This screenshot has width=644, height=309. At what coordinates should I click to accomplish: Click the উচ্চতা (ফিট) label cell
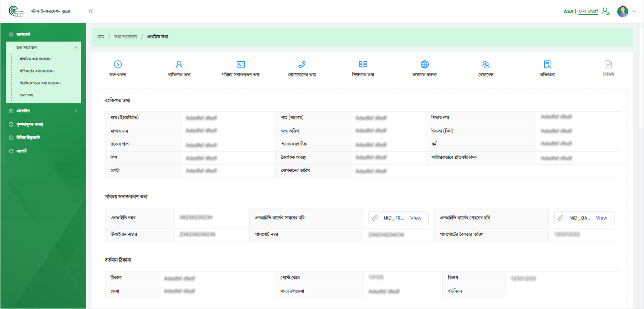tap(480, 131)
